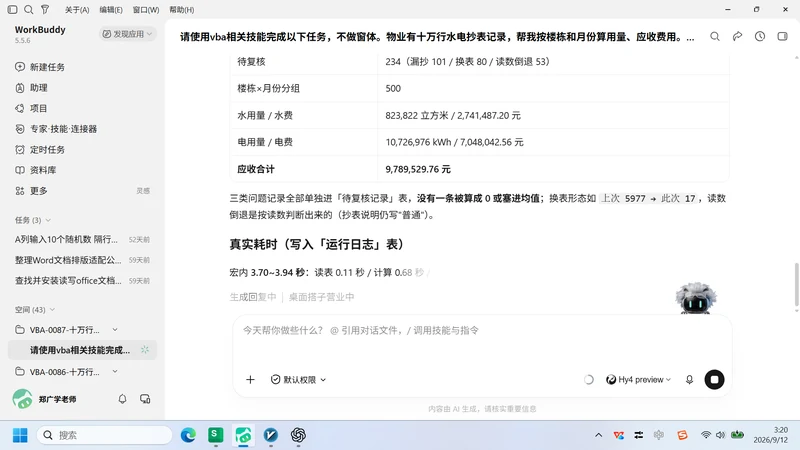Open the volume tray icon

pyautogui.click(x=720, y=435)
